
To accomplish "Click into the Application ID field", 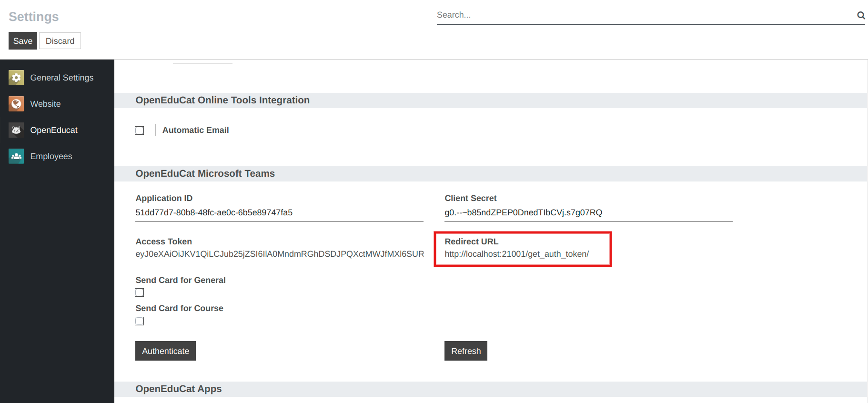I will pos(279,212).
